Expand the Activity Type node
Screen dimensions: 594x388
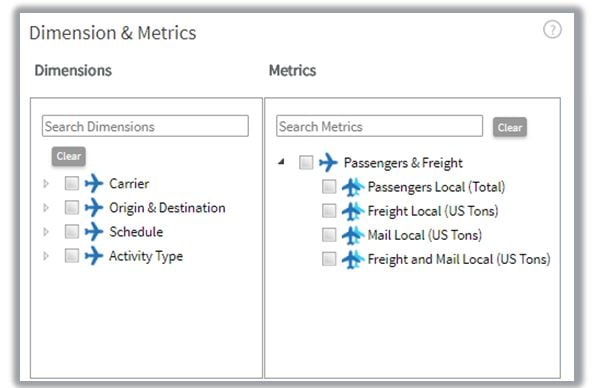pyautogui.click(x=46, y=256)
